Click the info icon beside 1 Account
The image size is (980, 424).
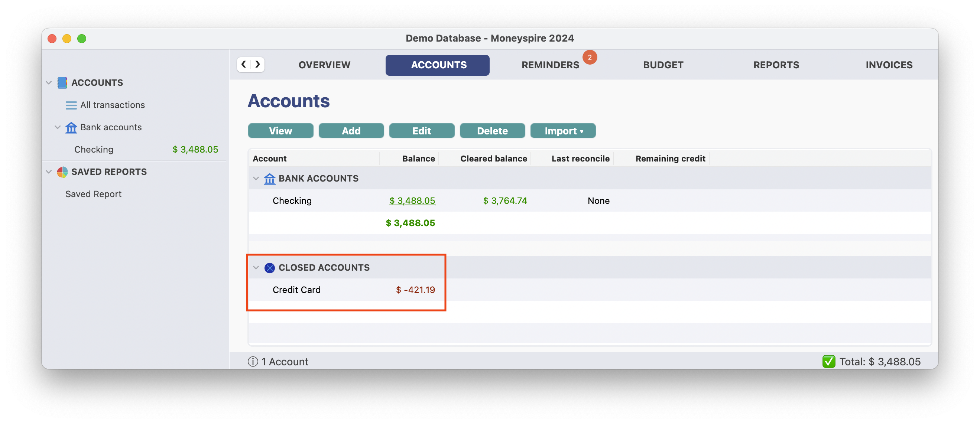(x=253, y=362)
